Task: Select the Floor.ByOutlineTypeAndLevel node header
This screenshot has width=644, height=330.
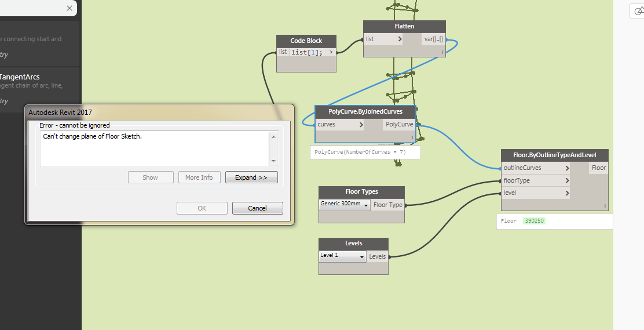Action: coord(555,155)
